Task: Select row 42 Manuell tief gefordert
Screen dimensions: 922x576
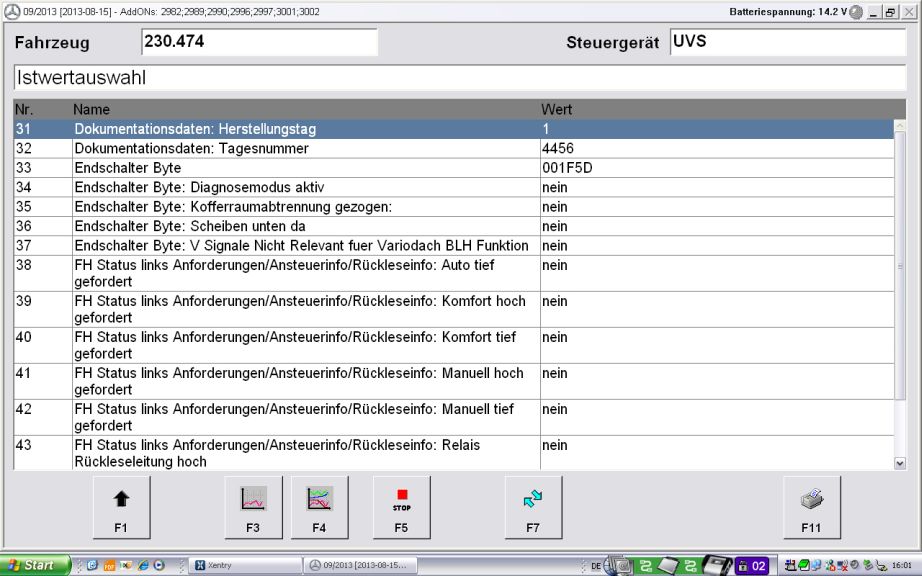Action: click(454, 417)
